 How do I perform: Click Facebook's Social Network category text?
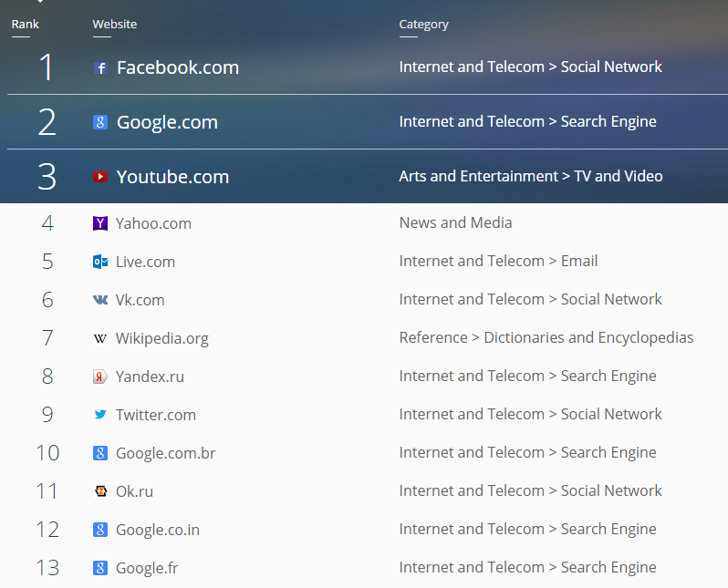pyautogui.click(x=531, y=67)
